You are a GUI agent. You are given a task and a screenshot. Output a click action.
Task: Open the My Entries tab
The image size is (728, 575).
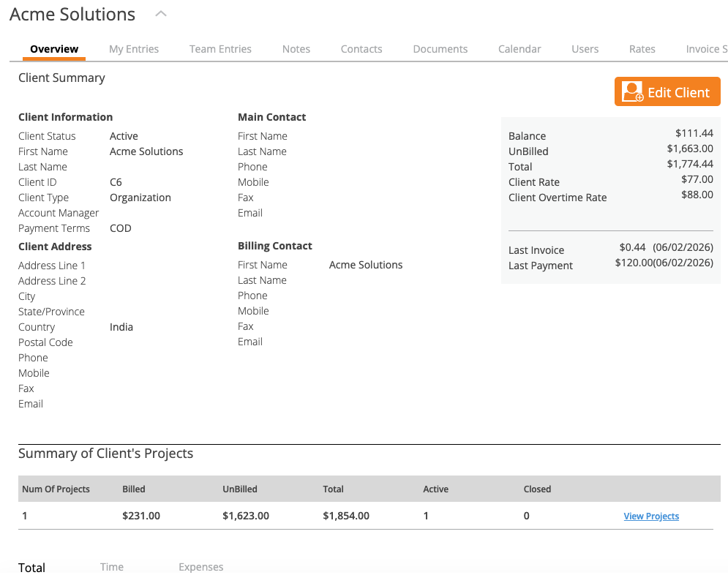pos(134,49)
